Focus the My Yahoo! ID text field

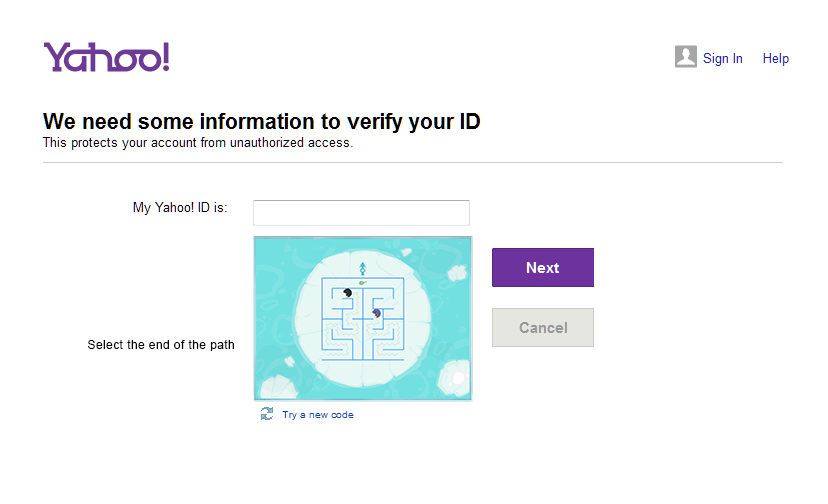pos(361,212)
